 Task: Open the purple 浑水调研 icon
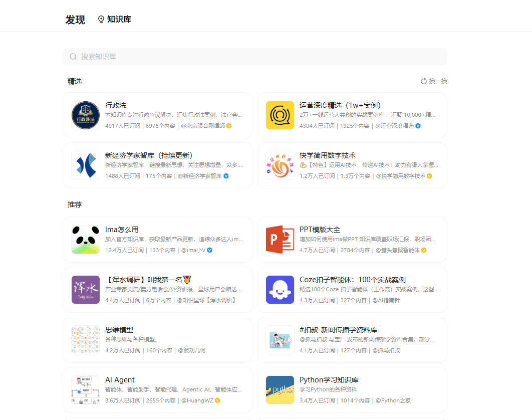(86, 290)
